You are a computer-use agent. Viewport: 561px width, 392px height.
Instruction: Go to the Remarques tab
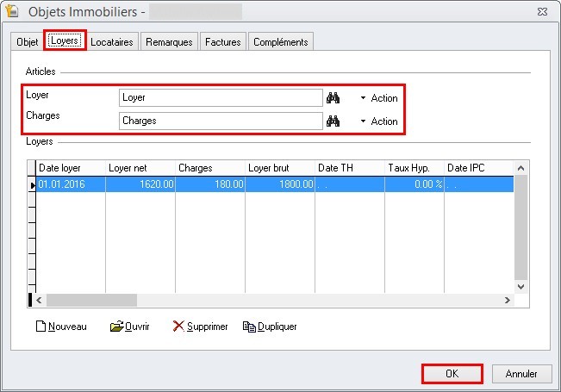169,42
